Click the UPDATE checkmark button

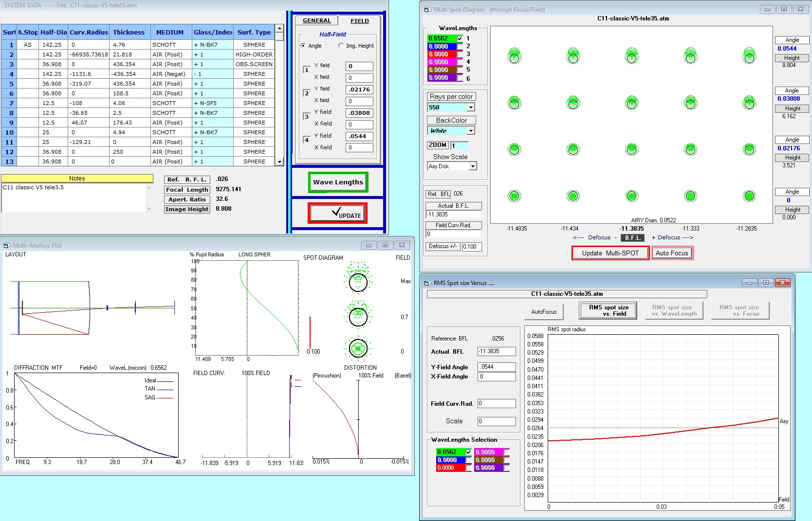pos(337,213)
